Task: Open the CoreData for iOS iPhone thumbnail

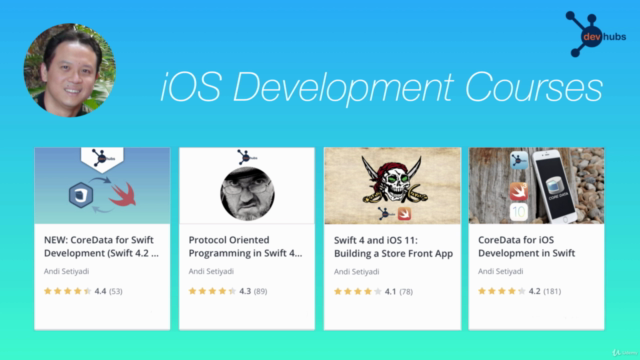Action: tap(536, 186)
